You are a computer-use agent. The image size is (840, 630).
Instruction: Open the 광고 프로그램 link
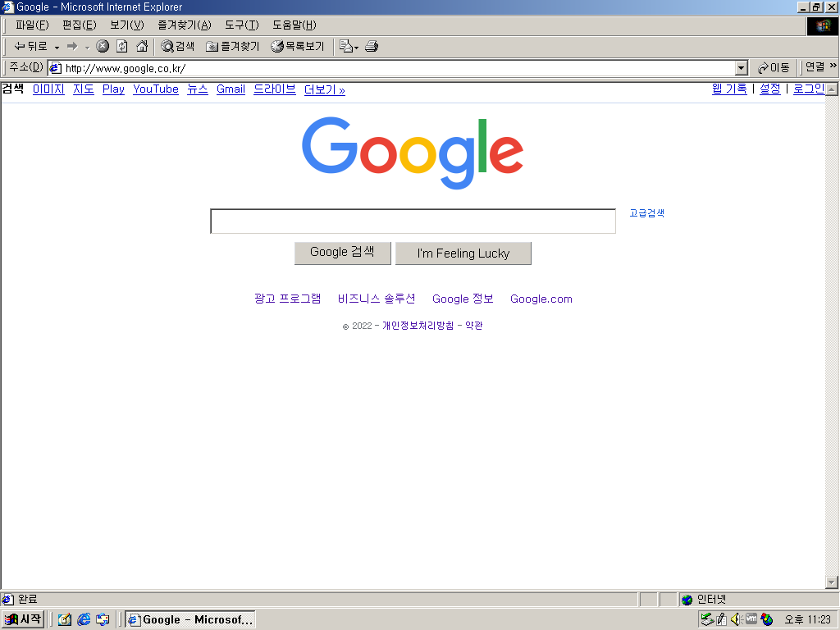coord(288,299)
